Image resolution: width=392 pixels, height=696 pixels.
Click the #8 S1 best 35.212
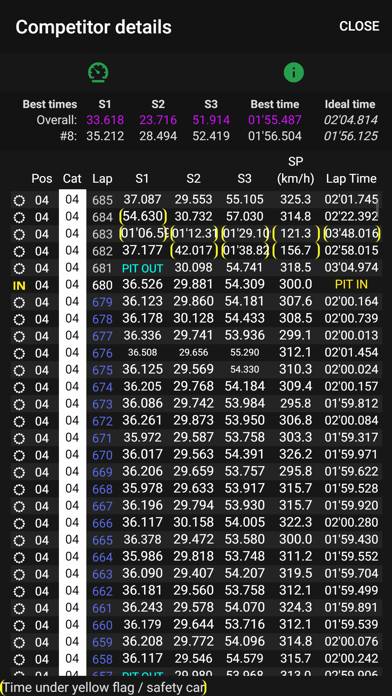(x=105, y=136)
